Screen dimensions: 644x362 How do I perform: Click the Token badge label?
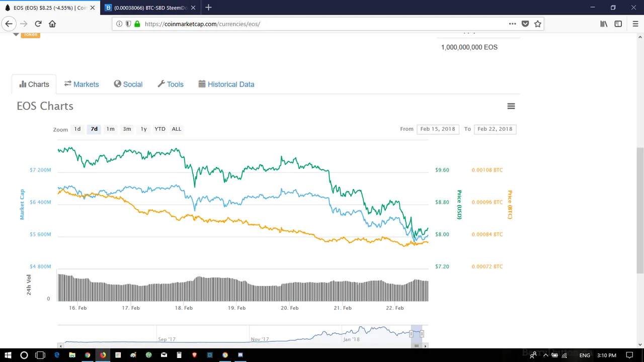(30, 34)
